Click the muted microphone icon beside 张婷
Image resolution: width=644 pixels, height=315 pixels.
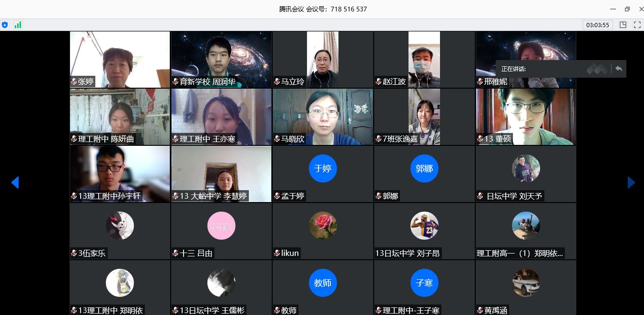point(74,81)
